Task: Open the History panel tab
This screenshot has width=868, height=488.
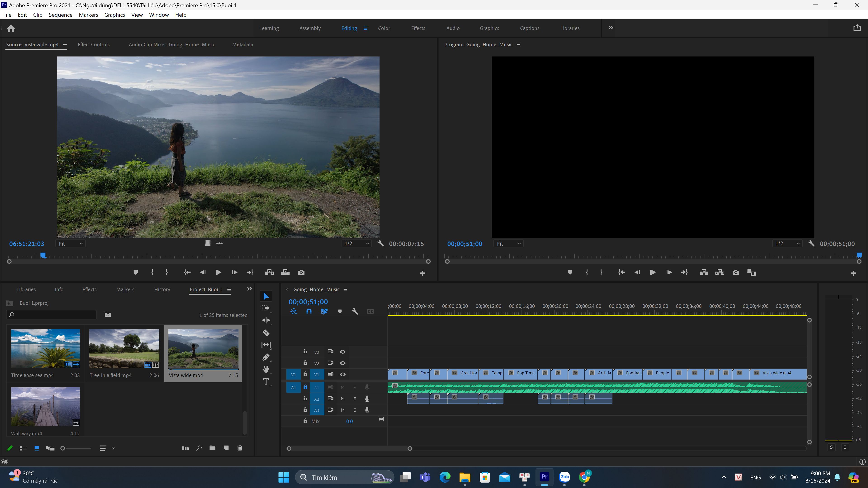Action: (x=162, y=289)
